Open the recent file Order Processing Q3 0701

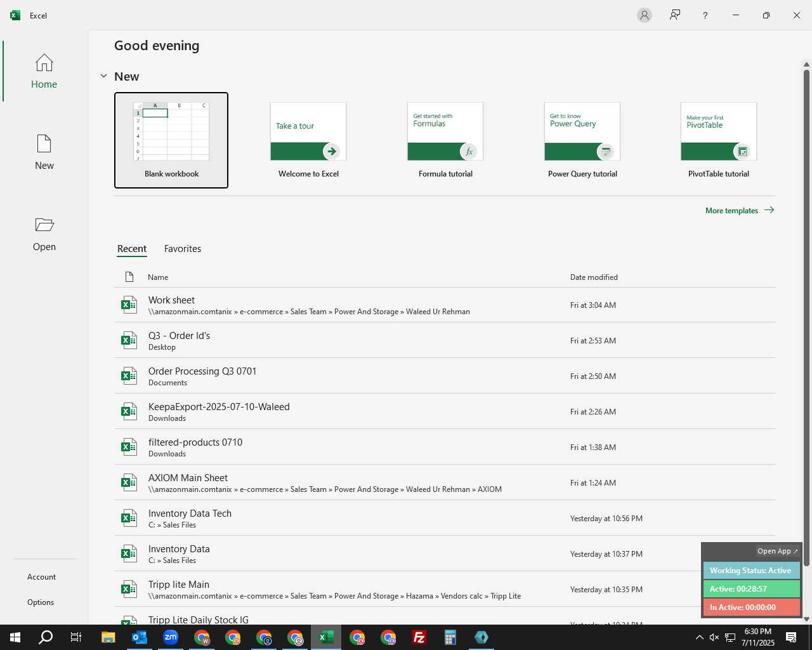click(x=445, y=376)
